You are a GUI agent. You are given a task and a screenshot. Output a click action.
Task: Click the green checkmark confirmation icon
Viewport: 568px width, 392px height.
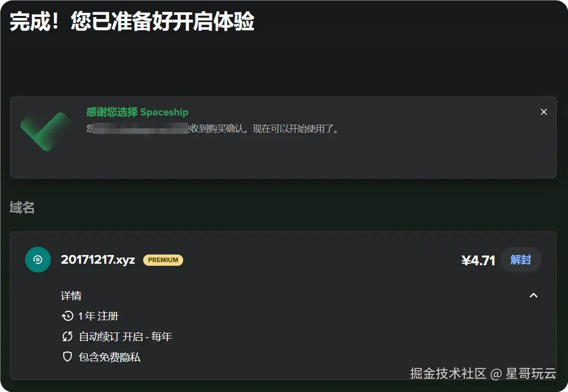pos(45,131)
